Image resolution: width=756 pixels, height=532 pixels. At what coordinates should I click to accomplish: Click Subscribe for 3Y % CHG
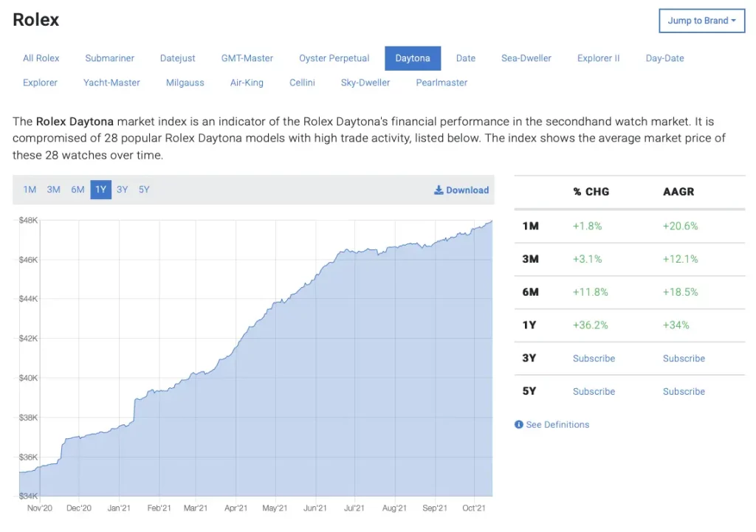click(594, 359)
